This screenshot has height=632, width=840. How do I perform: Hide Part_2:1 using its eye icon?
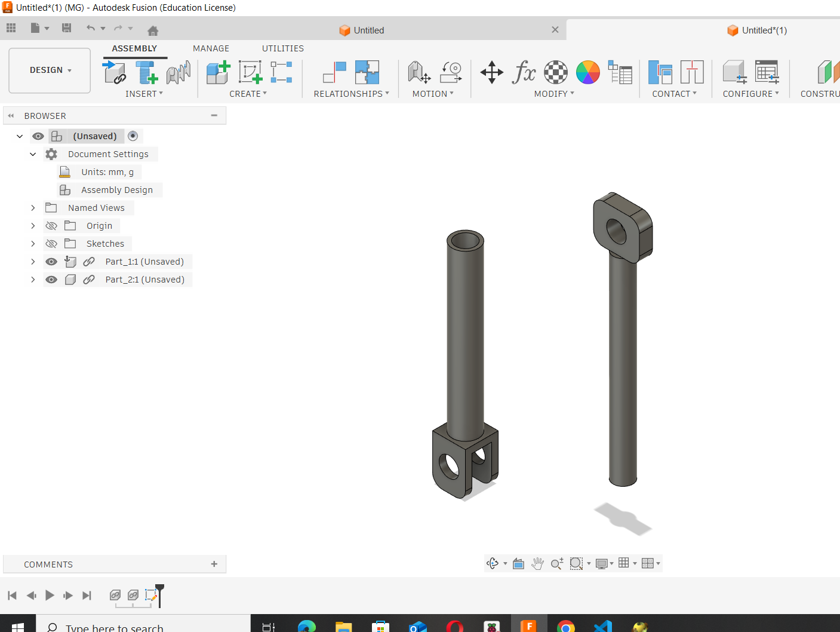coord(51,280)
